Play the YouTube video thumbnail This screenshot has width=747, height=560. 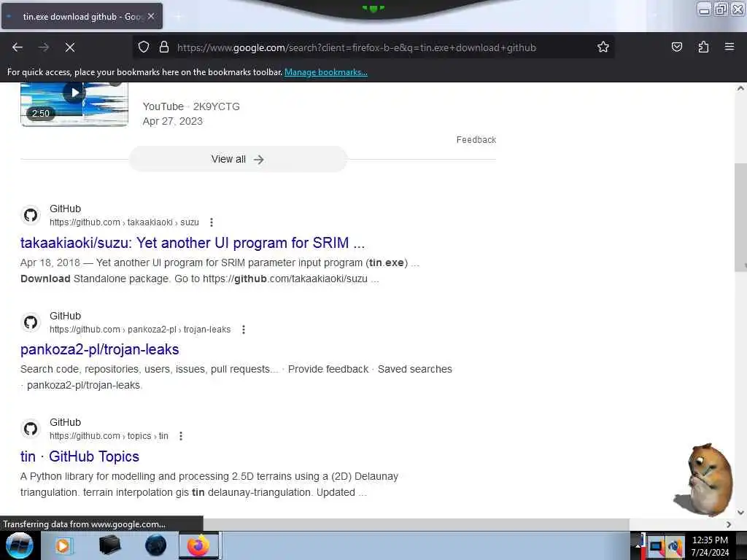click(74, 104)
